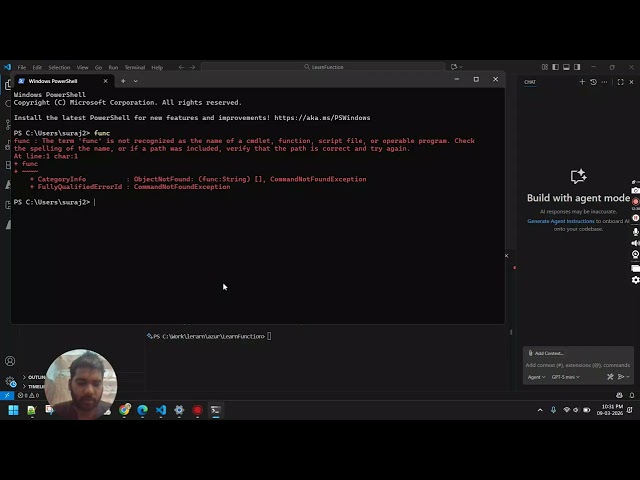Click the Generate Agent Instructions link
Image resolution: width=640 pixels, height=480 pixels.
(561, 221)
